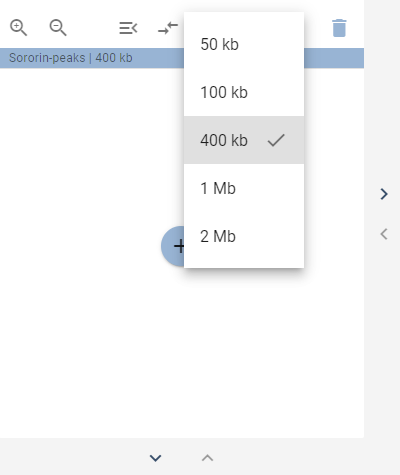Click the blue plus add button
This screenshot has height=475, width=400.
pos(173,246)
